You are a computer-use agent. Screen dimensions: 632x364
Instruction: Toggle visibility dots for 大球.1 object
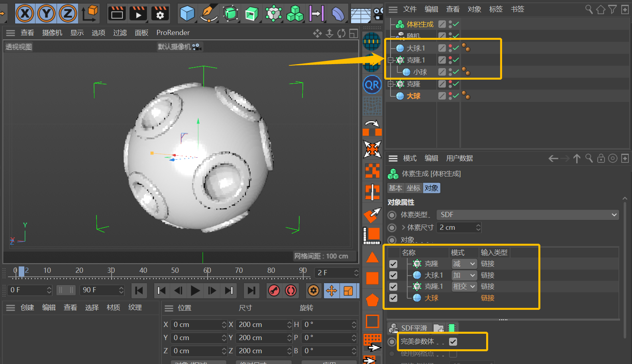point(450,48)
